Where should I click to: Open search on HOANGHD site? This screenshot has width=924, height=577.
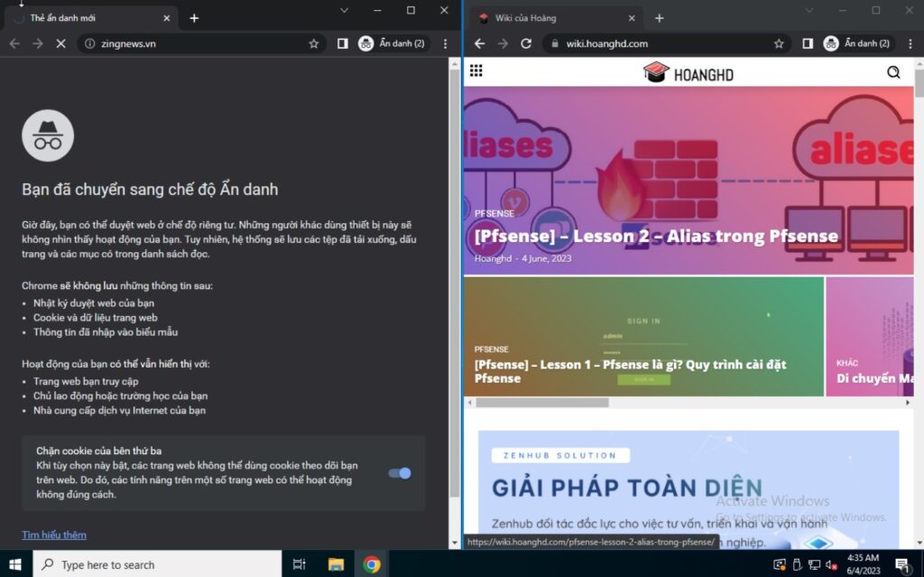pos(893,72)
